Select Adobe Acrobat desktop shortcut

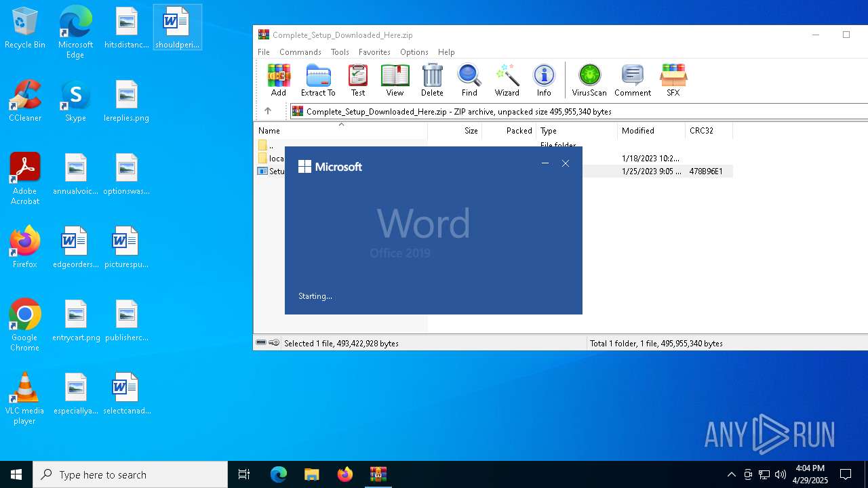[25, 179]
